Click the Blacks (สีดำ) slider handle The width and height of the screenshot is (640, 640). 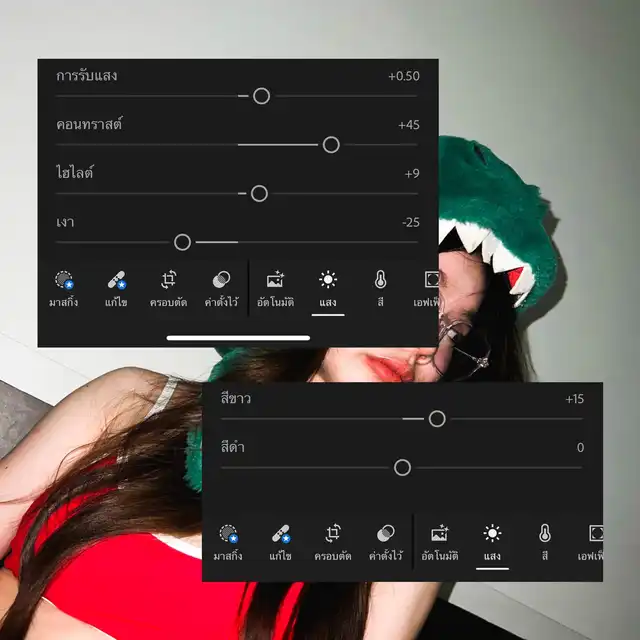[x=402, y=467]
